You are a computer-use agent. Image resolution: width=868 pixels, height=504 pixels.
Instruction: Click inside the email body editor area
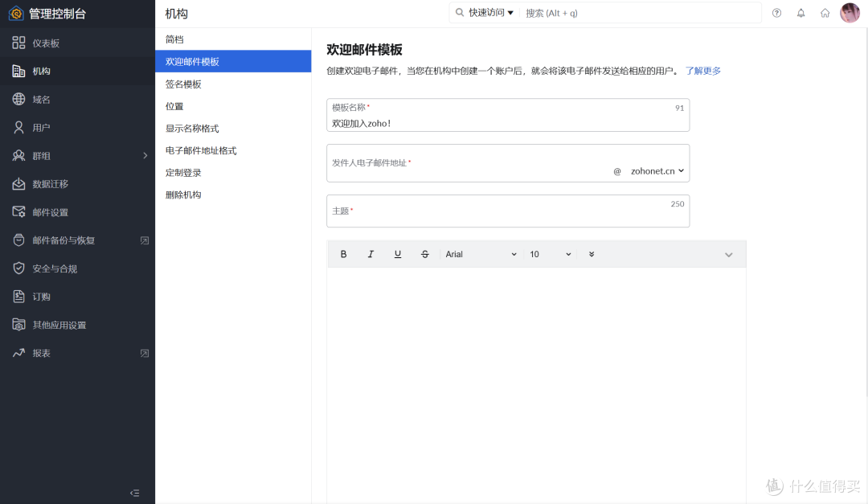coord(536,386)
